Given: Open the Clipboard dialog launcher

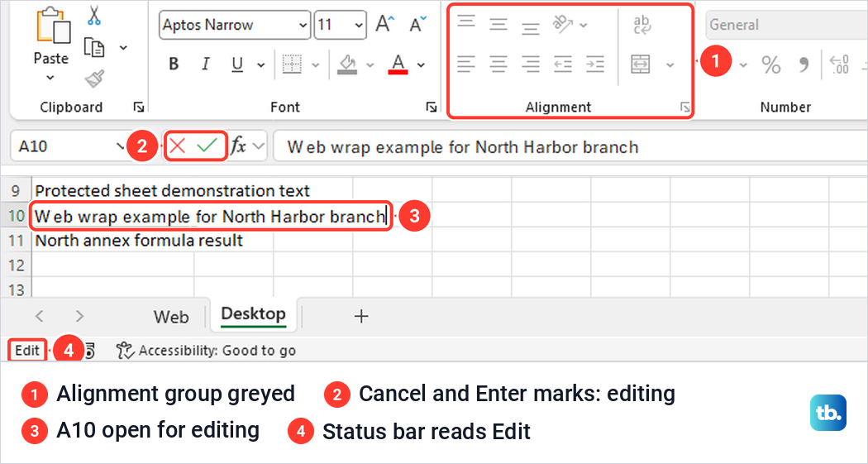Looking at the screenshot, I should click(x=139, y=107).
